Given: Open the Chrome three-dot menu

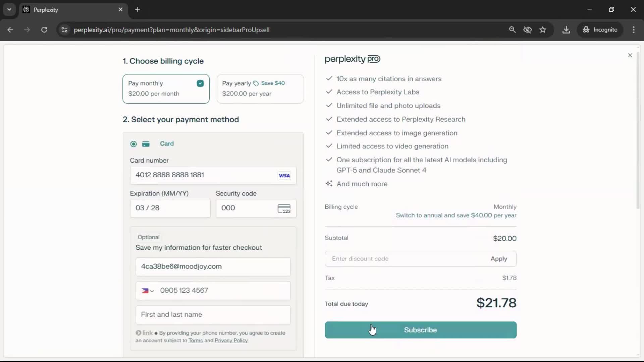Looking at the screenshot, I should click(634, 30).
